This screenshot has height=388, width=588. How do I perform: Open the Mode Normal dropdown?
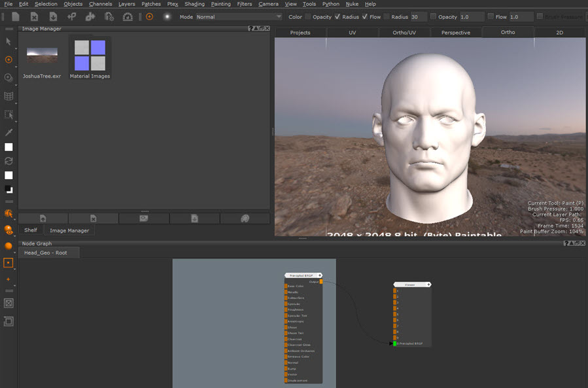(x=239, y=16)
